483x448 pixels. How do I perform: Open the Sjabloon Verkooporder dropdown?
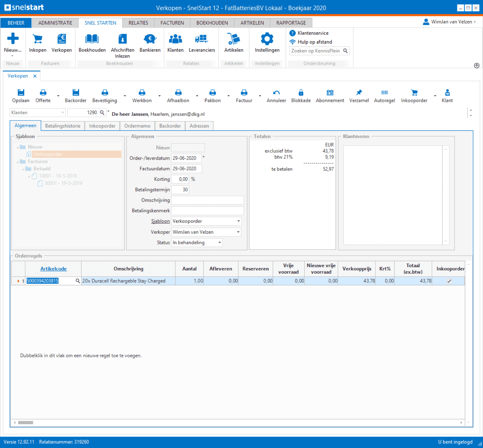(239, 221)
